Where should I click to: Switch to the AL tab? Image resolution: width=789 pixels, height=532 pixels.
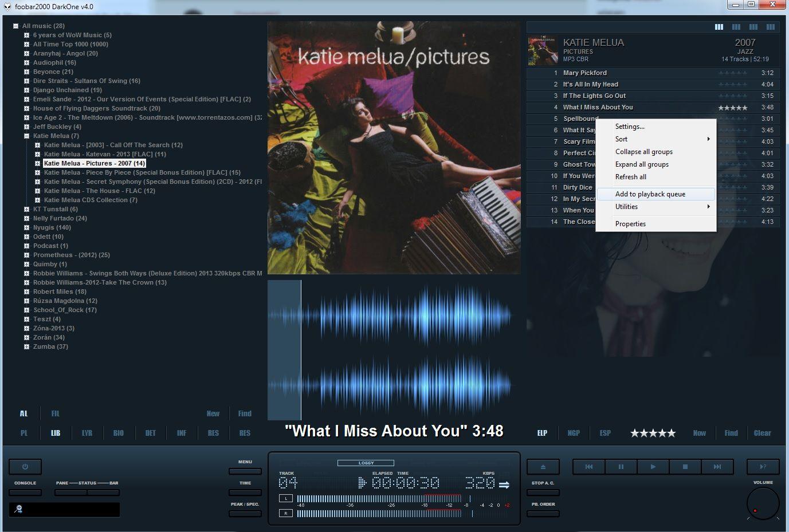tap(23, 413)
